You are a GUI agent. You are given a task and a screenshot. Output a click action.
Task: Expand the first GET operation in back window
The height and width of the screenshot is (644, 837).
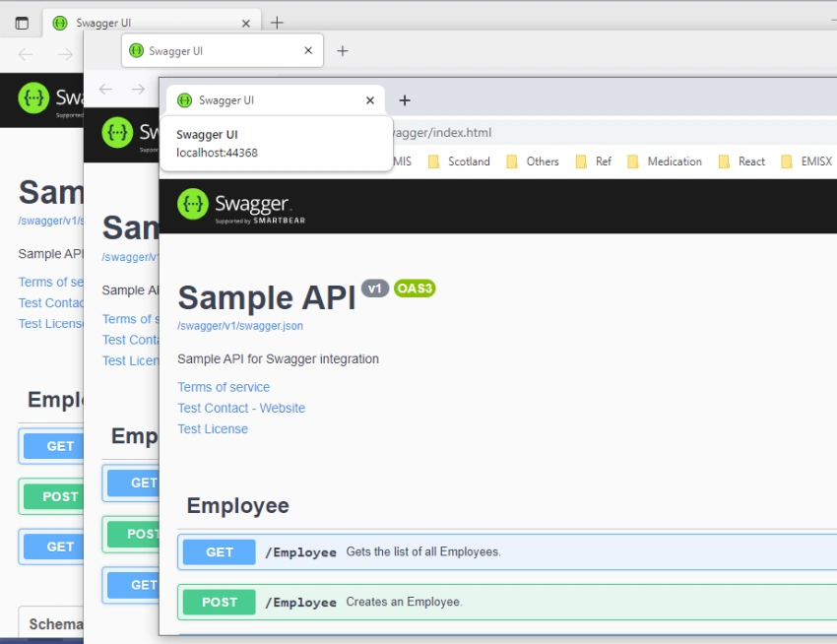click(51, 446)
